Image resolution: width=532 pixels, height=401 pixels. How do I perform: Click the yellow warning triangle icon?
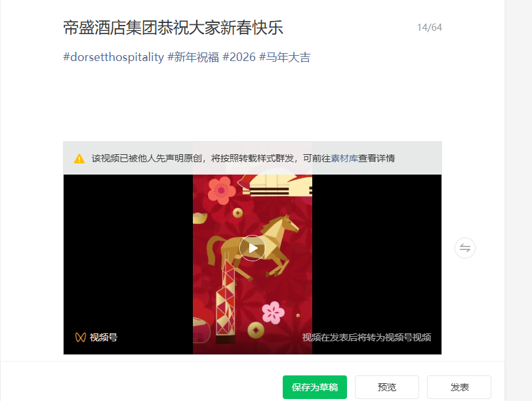79,159
